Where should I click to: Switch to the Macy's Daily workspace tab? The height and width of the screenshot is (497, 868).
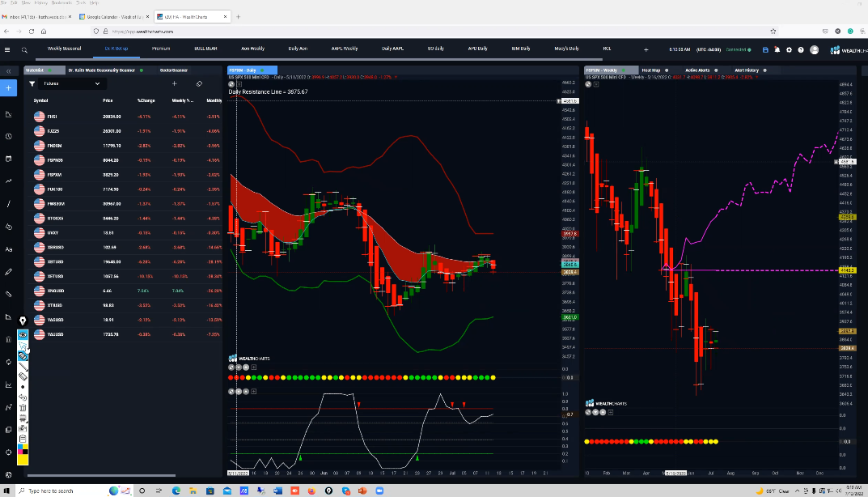567,49
